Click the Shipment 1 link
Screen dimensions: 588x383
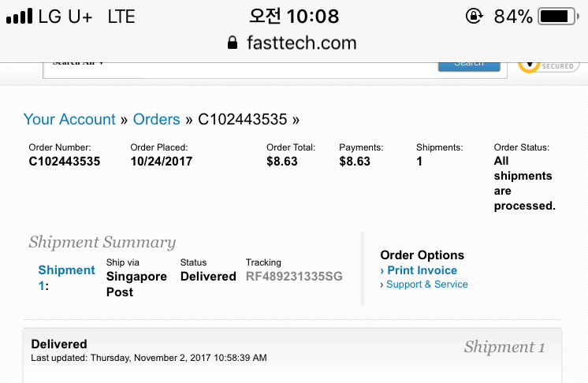click(x=66, y=277)
